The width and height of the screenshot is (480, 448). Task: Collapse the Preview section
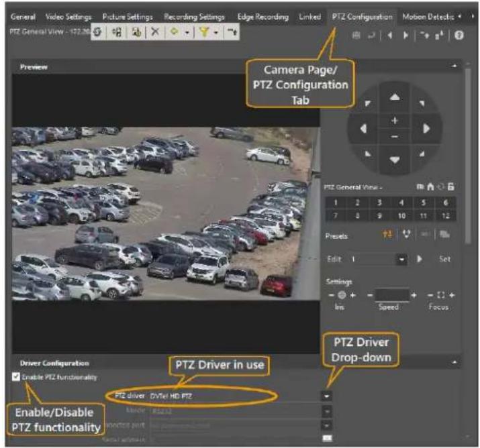(x=454, y=66)
